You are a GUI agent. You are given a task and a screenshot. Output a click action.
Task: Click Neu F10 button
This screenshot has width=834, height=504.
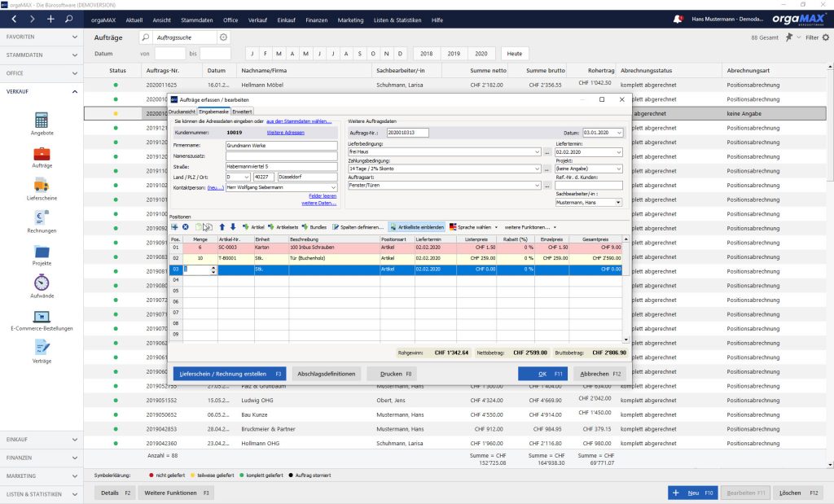tap(692, 493)
